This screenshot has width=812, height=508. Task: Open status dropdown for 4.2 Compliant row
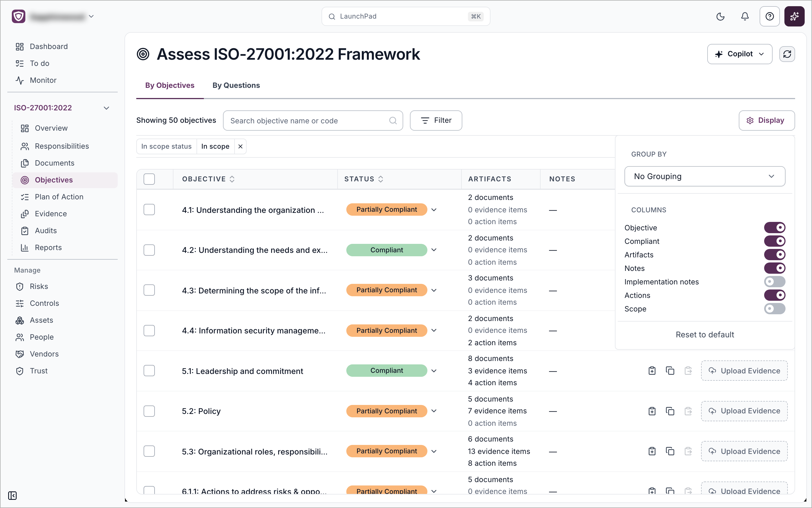[x=434, y=250]
